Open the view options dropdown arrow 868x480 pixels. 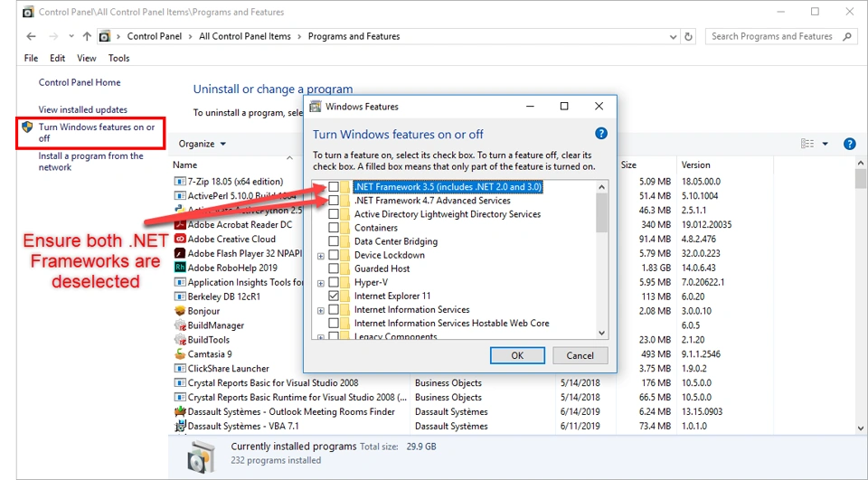[x=825, y=144]
